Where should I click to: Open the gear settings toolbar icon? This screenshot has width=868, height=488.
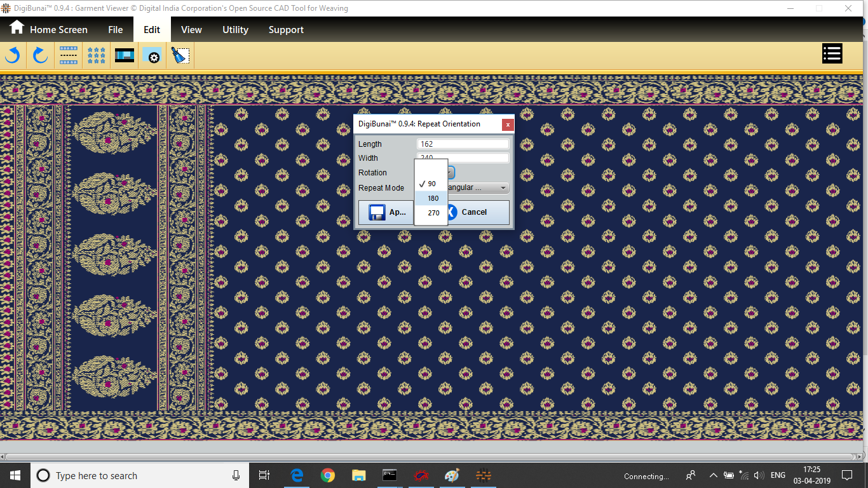point(153,56)
